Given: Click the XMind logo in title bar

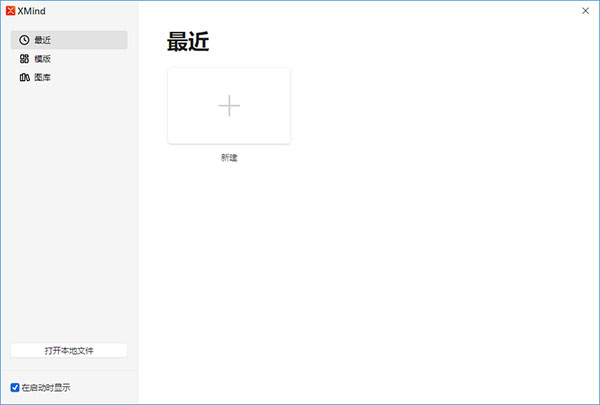Looking at the screenshot, I should 11,11.
